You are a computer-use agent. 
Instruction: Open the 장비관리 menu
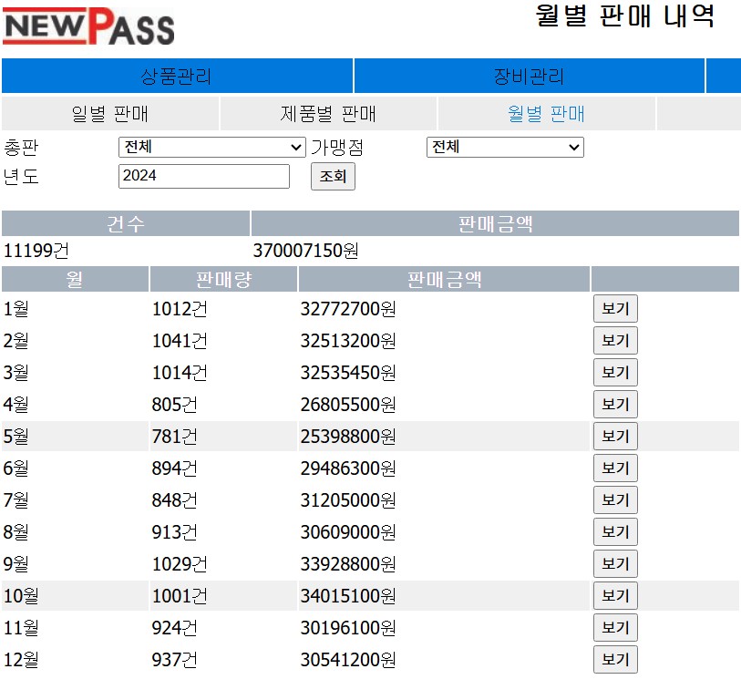pos(529,77)
